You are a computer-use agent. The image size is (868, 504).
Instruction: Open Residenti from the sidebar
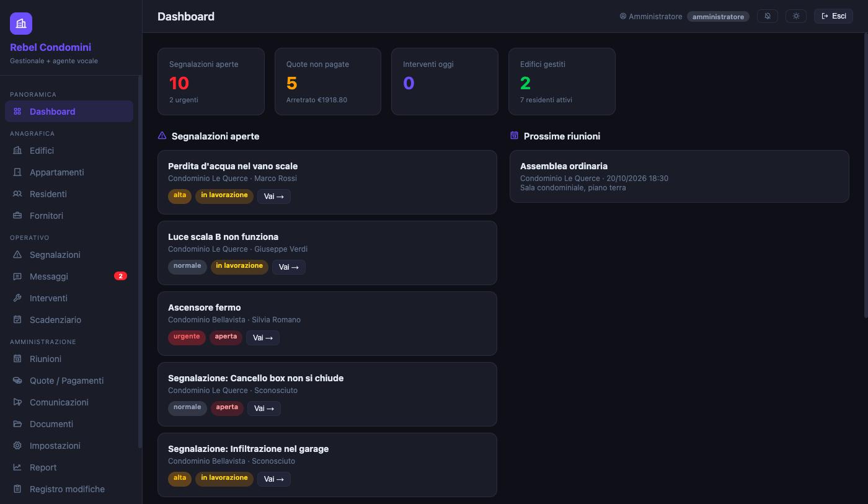coord(69,194)
